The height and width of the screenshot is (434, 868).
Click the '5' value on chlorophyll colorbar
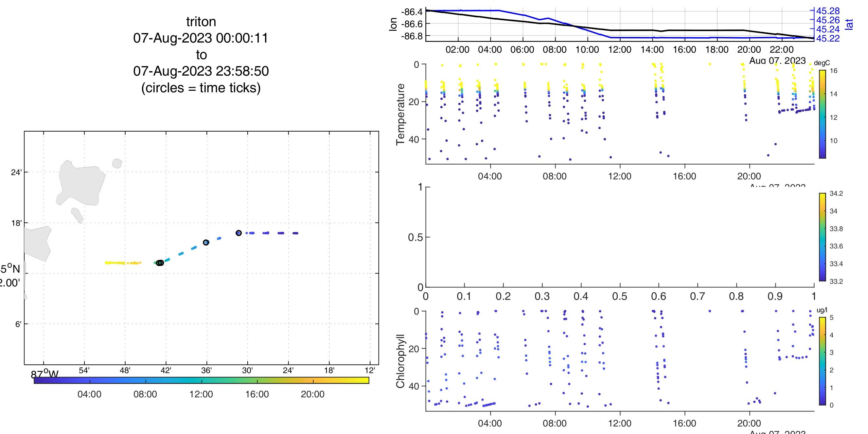pyautogui.click(x=832, y=318)
